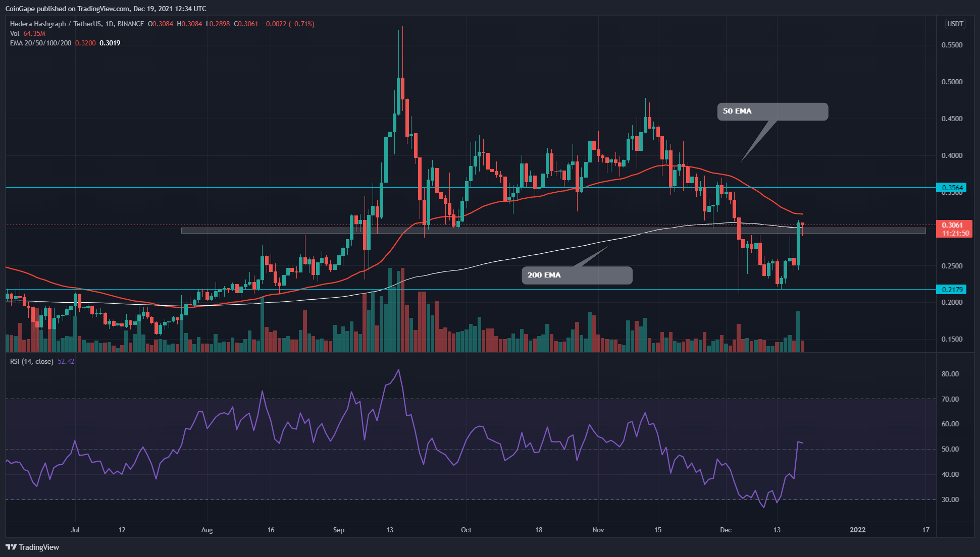This screenshot has width=980, height=557.
Task: Click the 2022 label on time axis
Action: coord(858,530)
